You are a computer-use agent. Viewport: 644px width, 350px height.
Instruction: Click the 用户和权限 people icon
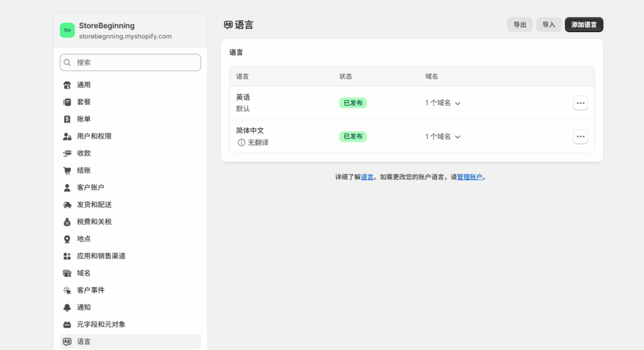(x=67, y=136)
